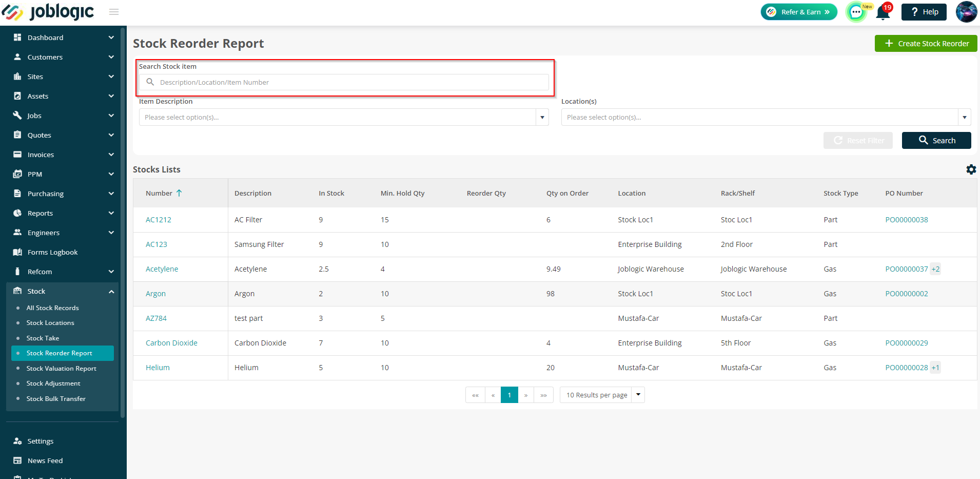Click the Search Stock item input field

tap(344, 82)
